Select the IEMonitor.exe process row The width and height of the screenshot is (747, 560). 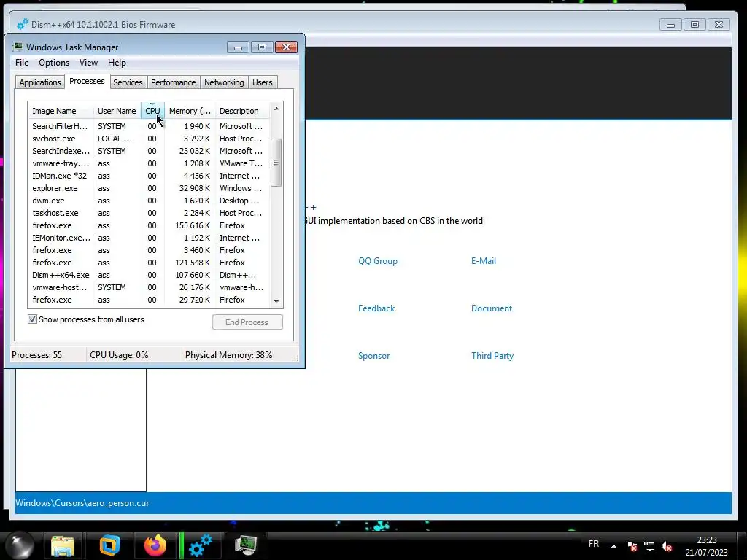149,238
